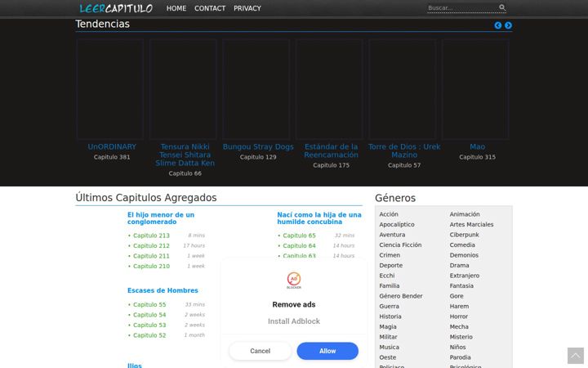This screenshot has width=588, height=368.
Task: Select the Animación genre
Action: (465, 214)
